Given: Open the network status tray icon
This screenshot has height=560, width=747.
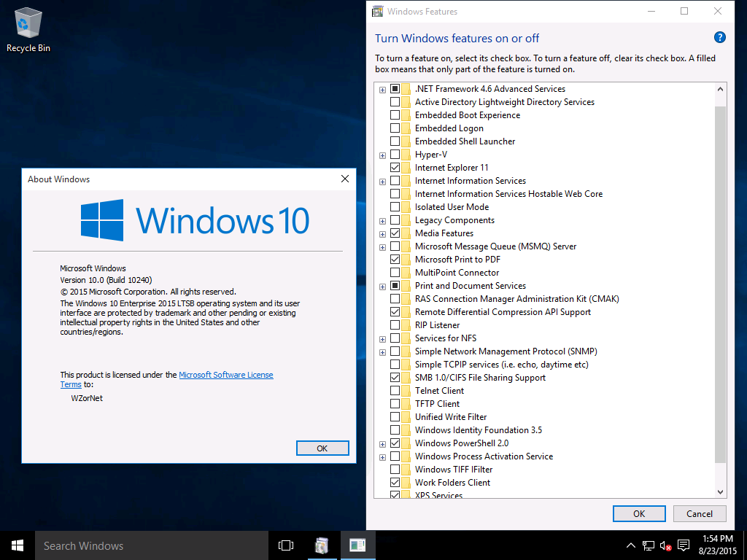Looking at the screenshot, I should coord(648,545).
